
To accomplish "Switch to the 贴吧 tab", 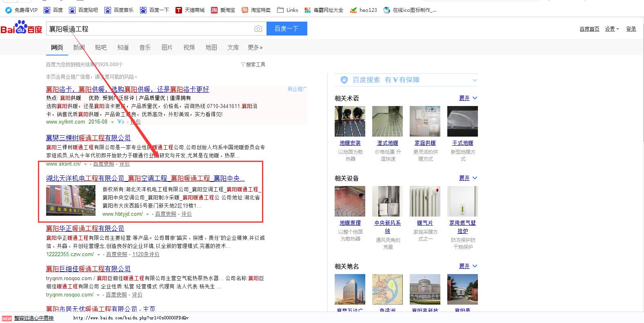I will (x=101, y=47).
